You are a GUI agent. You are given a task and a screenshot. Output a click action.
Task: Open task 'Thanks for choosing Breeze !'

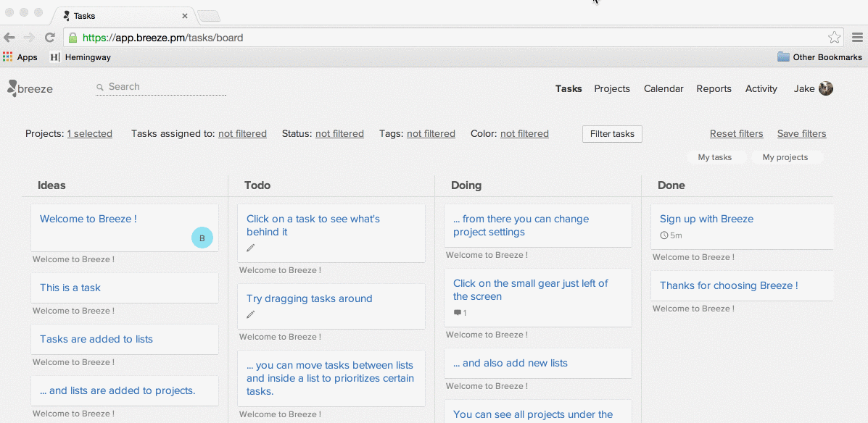(729, 285)
